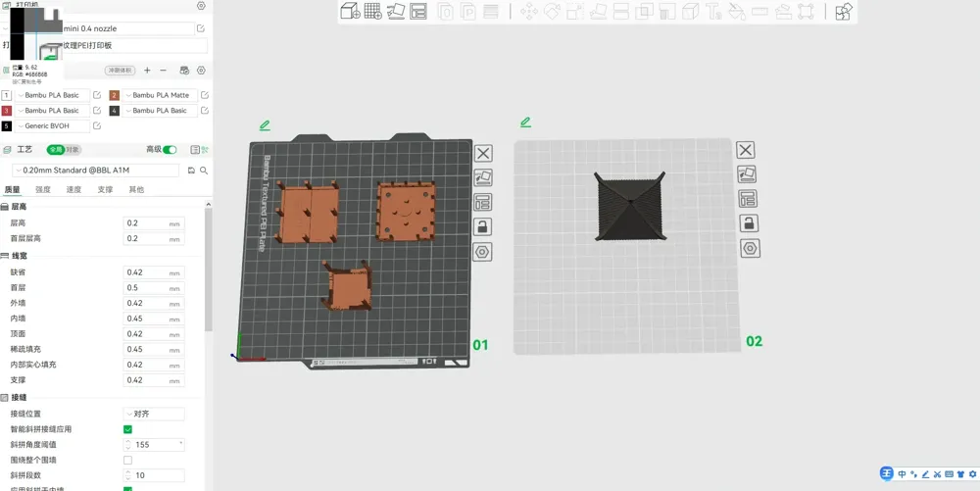Click filament 2 brown color swatch
Viewport: 980px width, 491px height.
pos(115,96)
